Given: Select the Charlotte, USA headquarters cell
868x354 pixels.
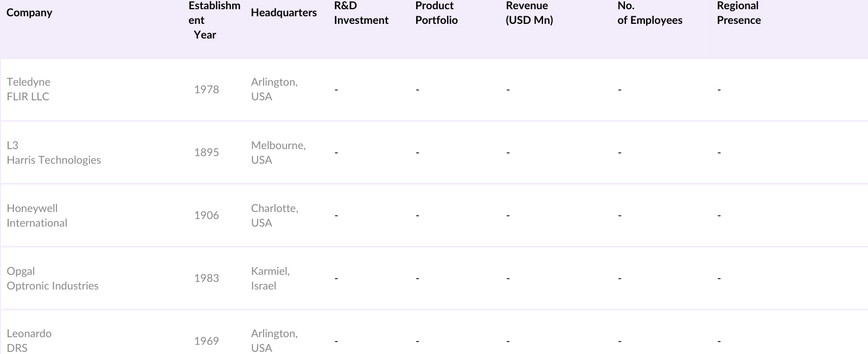Looking at the screenshot, I should (x=275, y=215).
